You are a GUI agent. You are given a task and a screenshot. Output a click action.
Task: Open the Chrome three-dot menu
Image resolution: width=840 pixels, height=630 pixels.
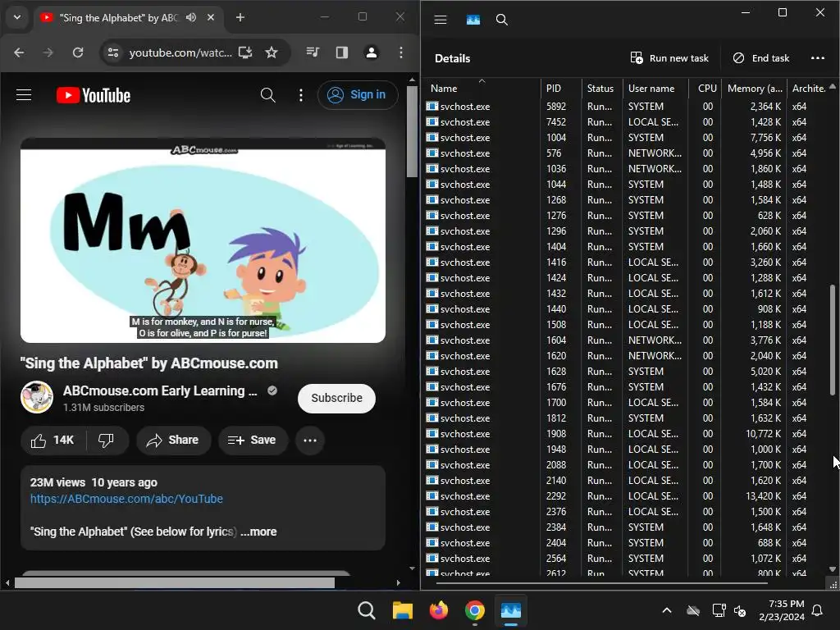pos(400,52)
